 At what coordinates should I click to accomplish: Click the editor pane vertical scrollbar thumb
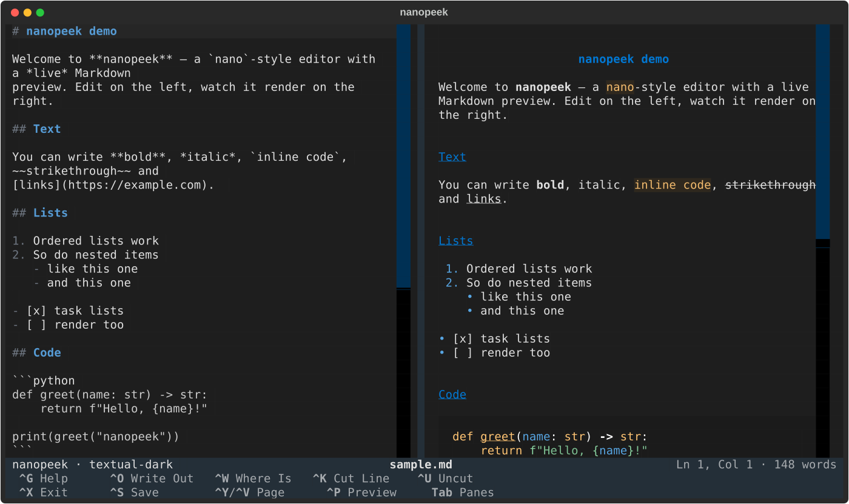coord(403,156)
